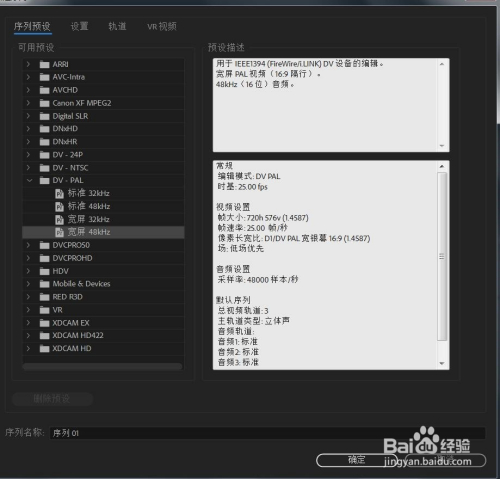Click the 序列名称 input field
Screen dimensions: 500x479
tap(267, 433)
